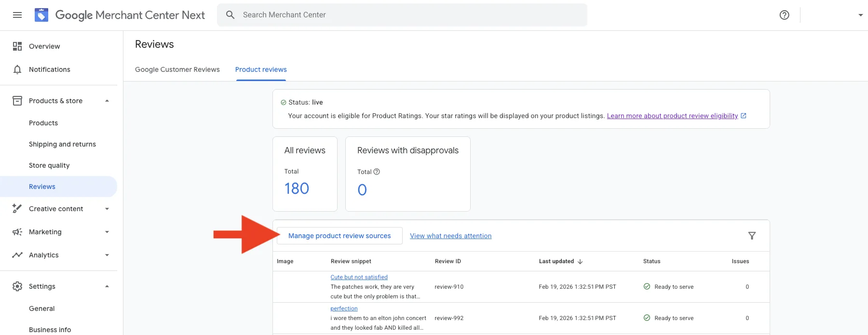Click the Creative content sparkle icon
The width and height of the screenshot is (868, 335).
coord(17,209)
